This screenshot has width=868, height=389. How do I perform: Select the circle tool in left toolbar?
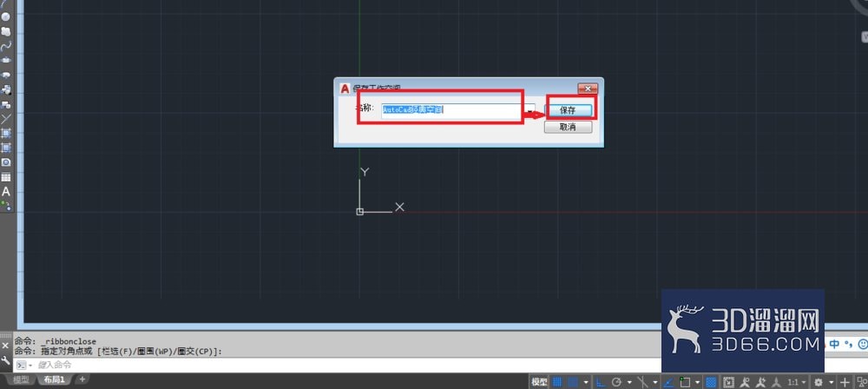tap(6, 16)
